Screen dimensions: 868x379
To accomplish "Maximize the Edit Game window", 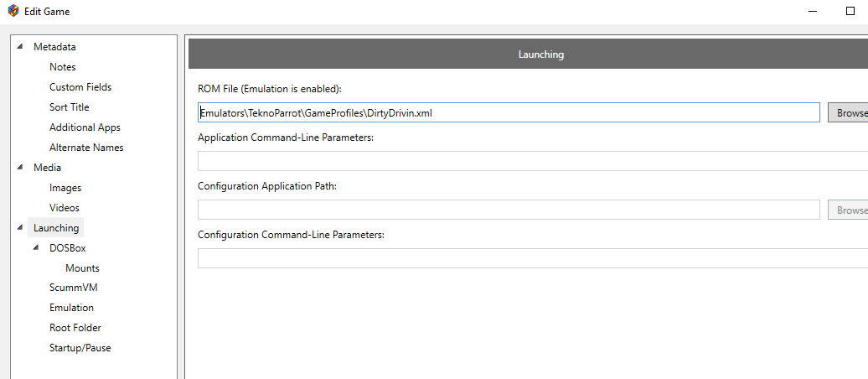I will click(851, 11).
